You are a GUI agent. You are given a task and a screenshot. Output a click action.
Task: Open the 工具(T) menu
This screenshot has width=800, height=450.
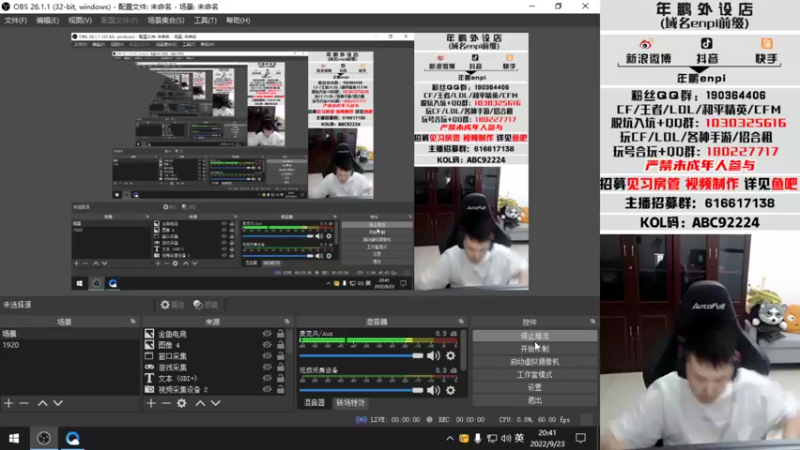205,20
